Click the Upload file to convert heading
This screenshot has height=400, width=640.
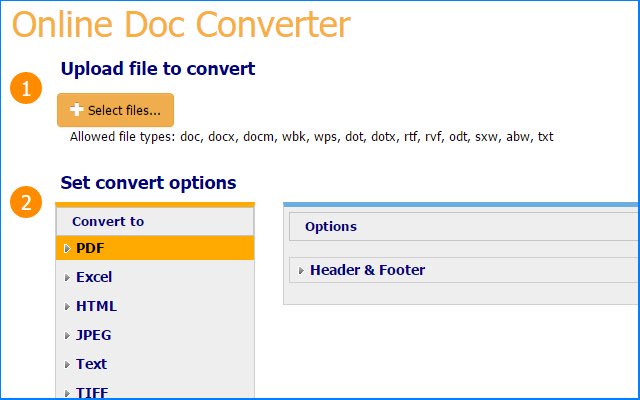pos(158,69)
